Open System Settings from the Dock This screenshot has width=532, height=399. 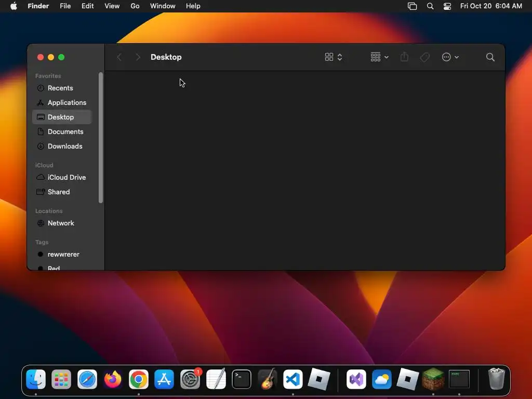(190, 379)
